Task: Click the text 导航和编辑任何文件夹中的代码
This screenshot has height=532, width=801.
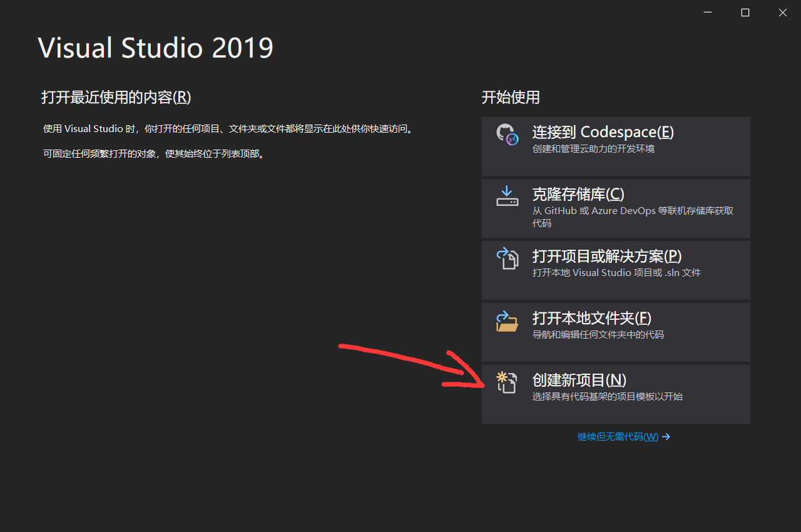Action: [598, 335]
